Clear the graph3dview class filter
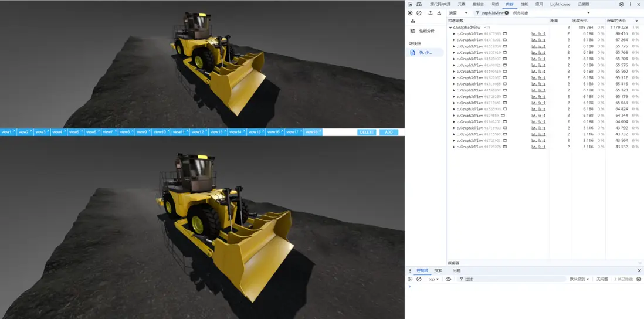Viewport: 644px width, 319px height. point(506,13)
